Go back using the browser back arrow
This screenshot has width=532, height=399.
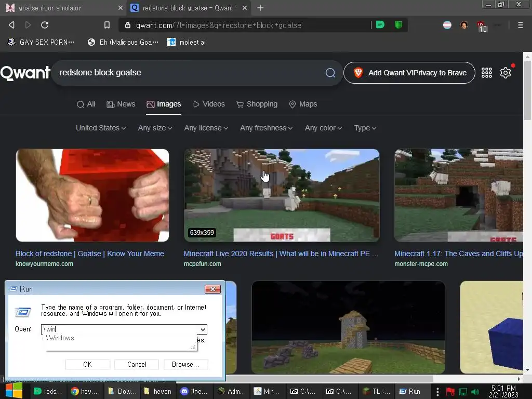click(x=11, y=25)
